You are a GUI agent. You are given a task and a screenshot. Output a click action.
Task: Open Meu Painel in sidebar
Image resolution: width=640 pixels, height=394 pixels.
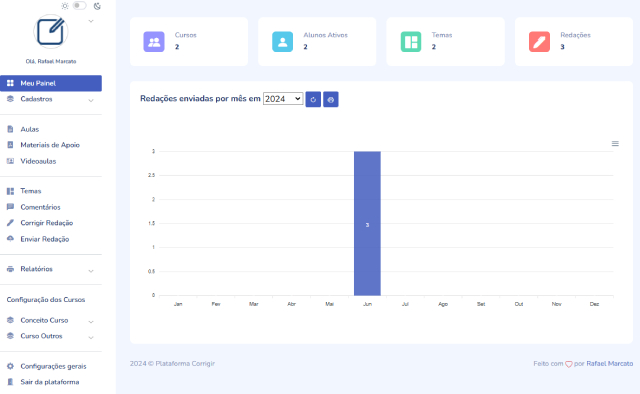pos(51,83)
